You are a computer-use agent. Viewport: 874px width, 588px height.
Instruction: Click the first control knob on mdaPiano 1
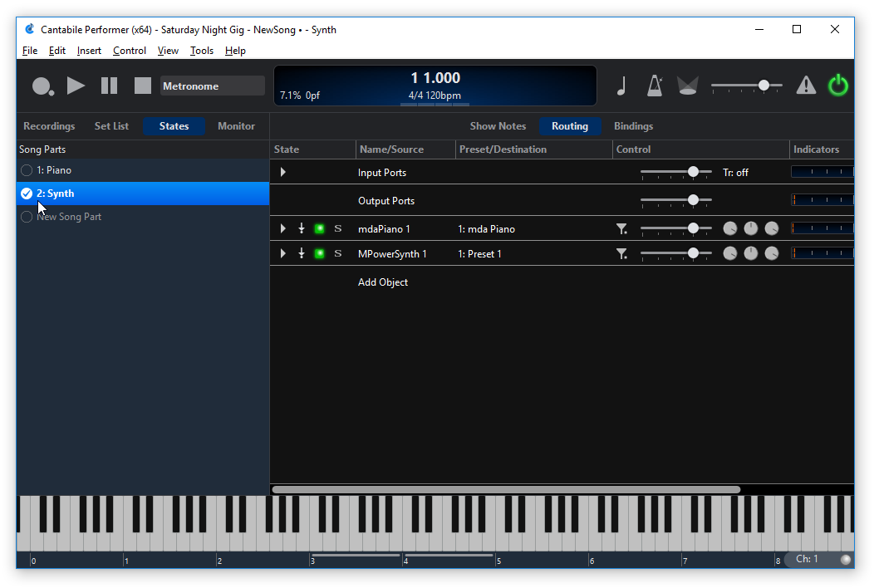point(730,228)
